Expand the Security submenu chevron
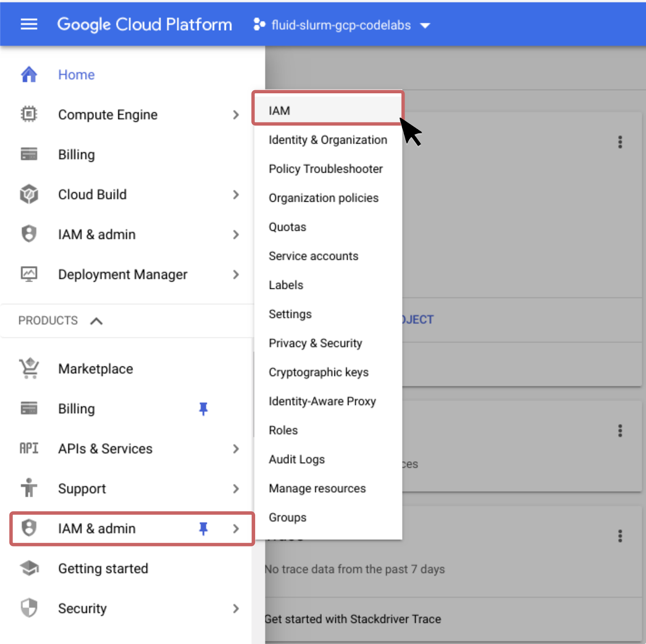The height and width of the screenshot is (644, 646). coord(236,608)
